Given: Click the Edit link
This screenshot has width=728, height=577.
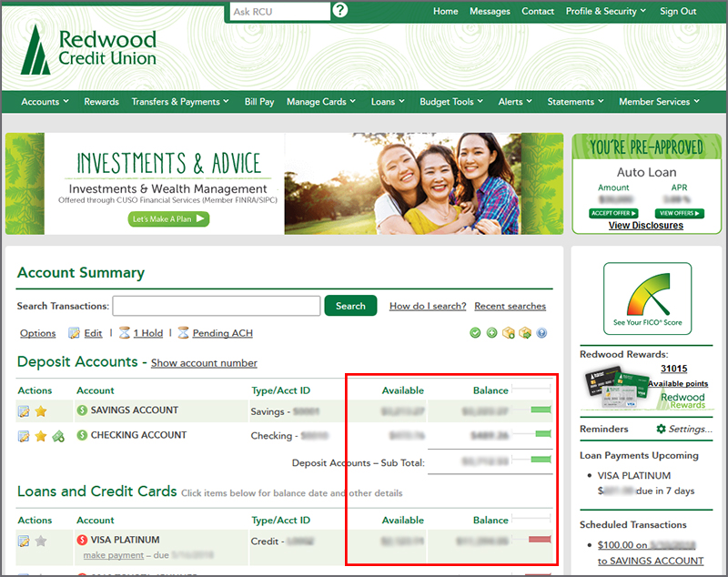Looking at the screenshot, I should pos(93,333).
